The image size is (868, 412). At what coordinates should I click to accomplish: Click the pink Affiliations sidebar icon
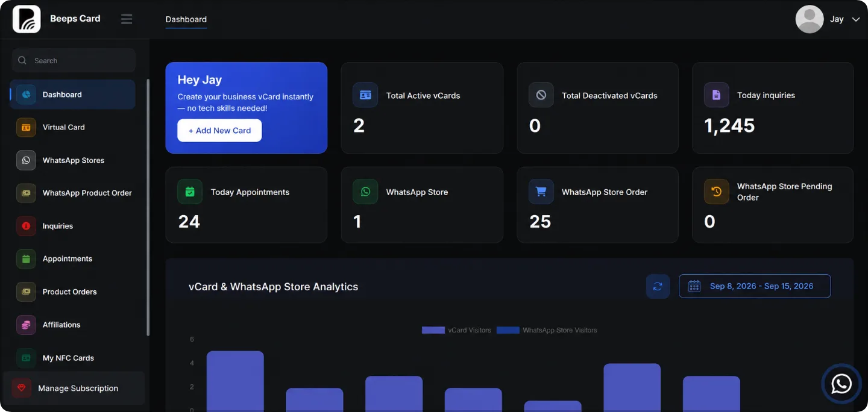pos(26,325)
